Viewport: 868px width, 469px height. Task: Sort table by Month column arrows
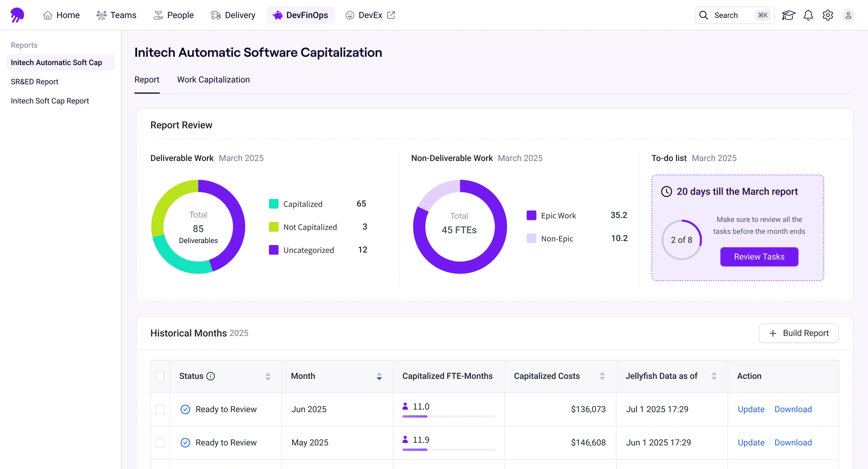pyautogui.click(x=379, y=376)
